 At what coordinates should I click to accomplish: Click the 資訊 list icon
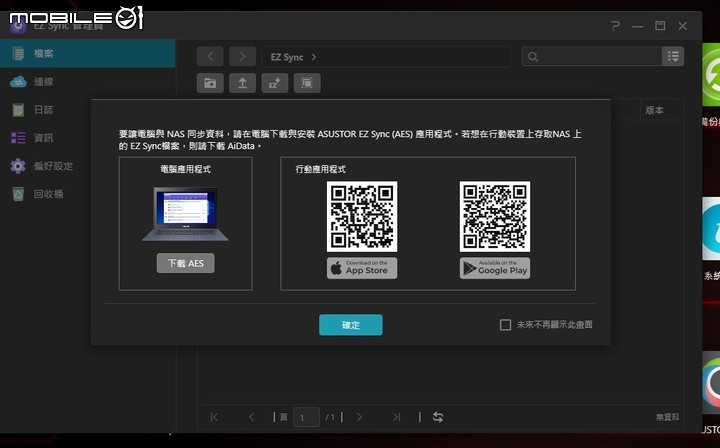pos(18,138)
